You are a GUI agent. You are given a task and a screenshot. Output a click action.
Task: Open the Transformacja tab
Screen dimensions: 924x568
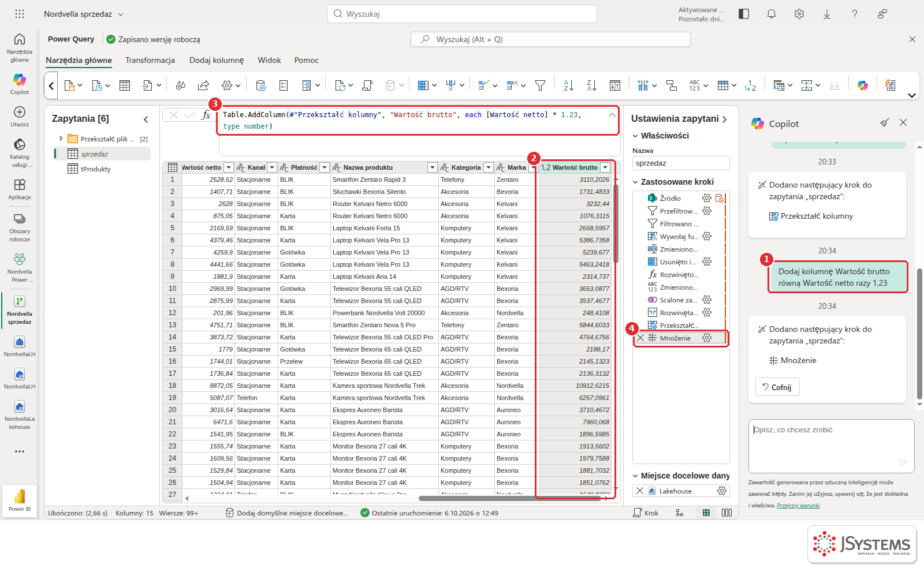[150, 60]
